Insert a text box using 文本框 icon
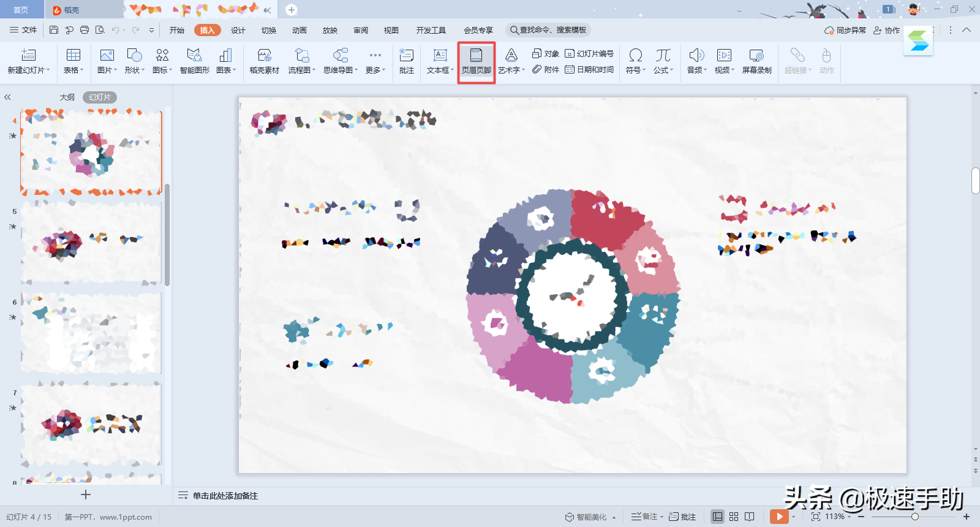Viewport: 980px width, 527px height. point(439,61)
